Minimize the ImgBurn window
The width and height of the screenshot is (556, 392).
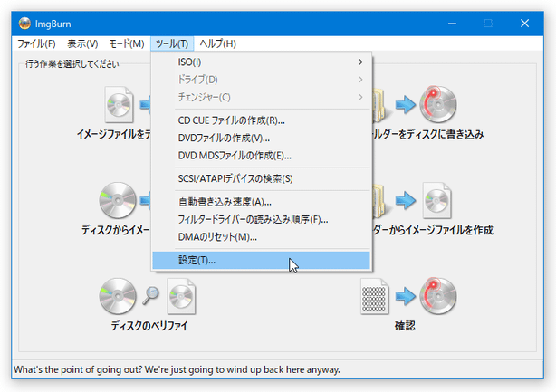click(452, 24)
